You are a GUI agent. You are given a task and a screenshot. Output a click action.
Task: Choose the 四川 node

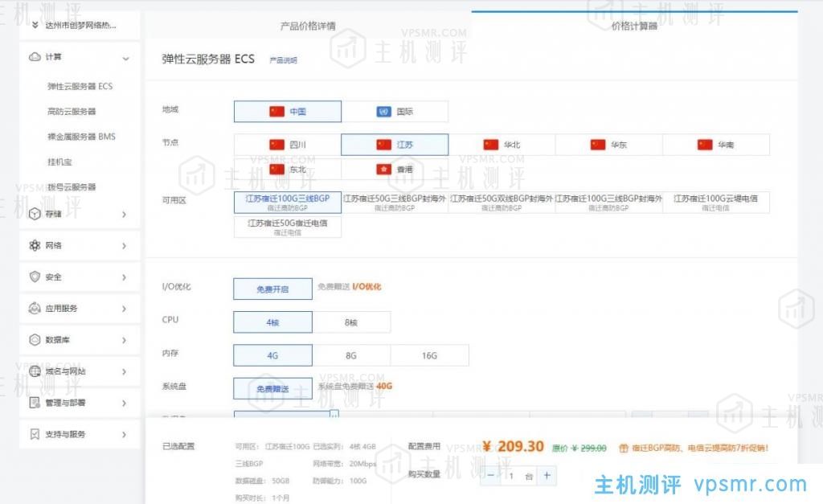(x=288, y=145)
